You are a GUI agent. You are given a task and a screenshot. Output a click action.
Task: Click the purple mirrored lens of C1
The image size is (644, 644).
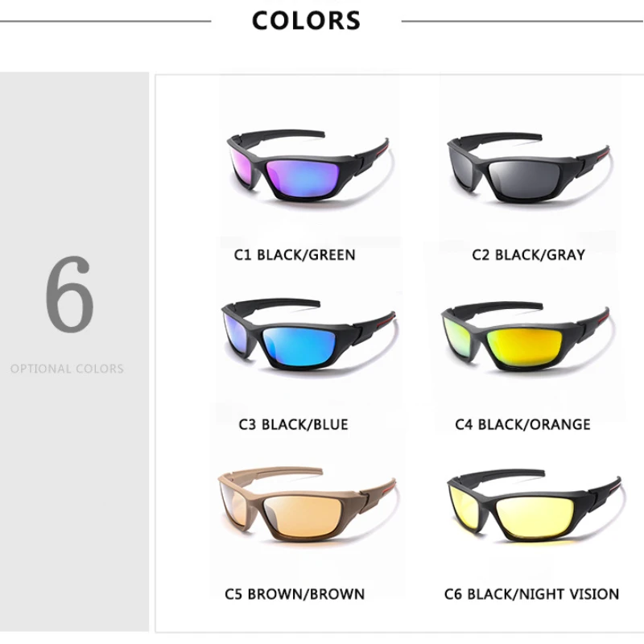[x=303, y=178]
